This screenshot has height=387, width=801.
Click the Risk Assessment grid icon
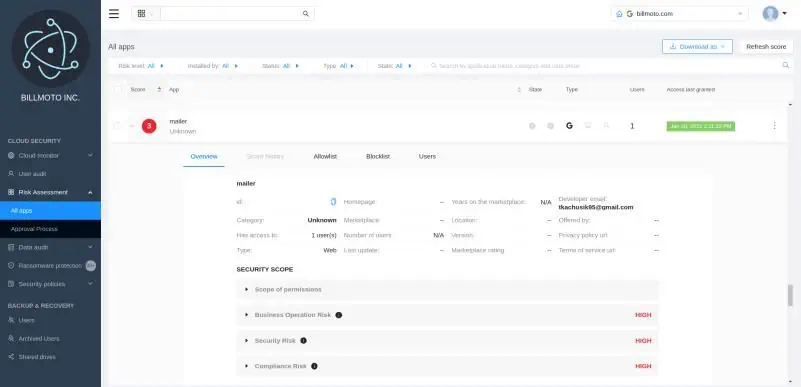[11, 192]
